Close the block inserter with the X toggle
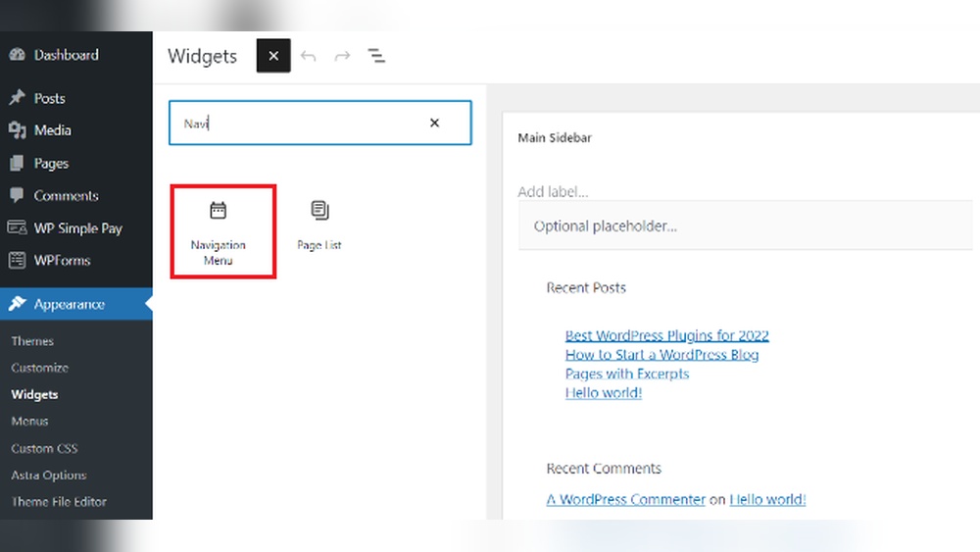This screenshot has width=980, height=552. [x=273, y=56]
